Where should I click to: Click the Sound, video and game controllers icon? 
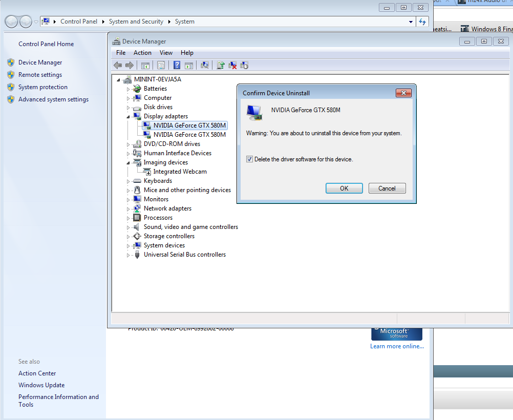tap(137, 227)
